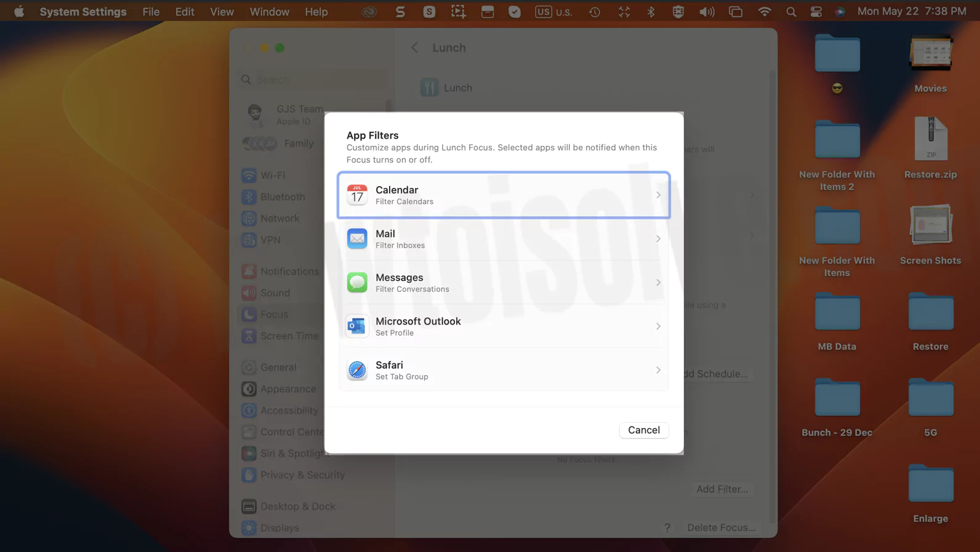The image size is (980, 552).
Task: Click the Lunch focus fork-knife icon
Action: (429, 87)
